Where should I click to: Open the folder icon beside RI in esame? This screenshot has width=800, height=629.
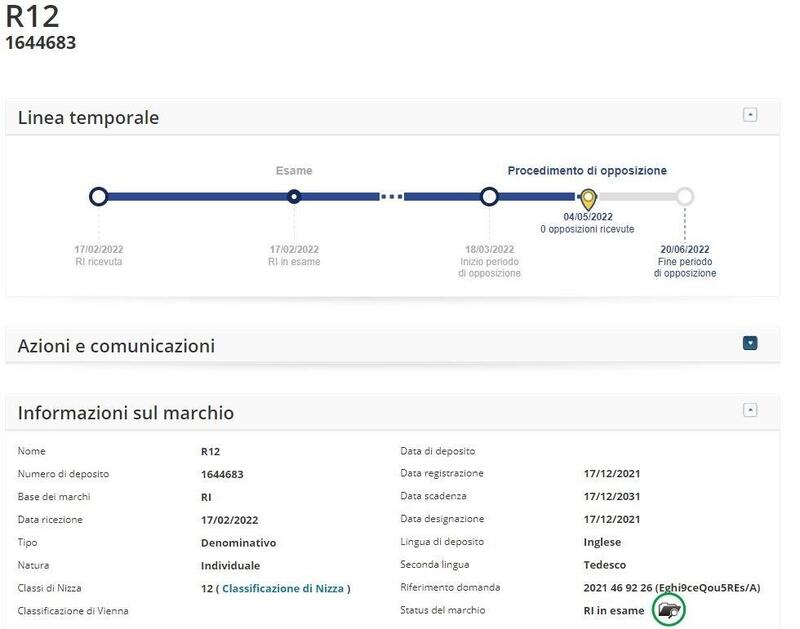click(x=669, y=610)
